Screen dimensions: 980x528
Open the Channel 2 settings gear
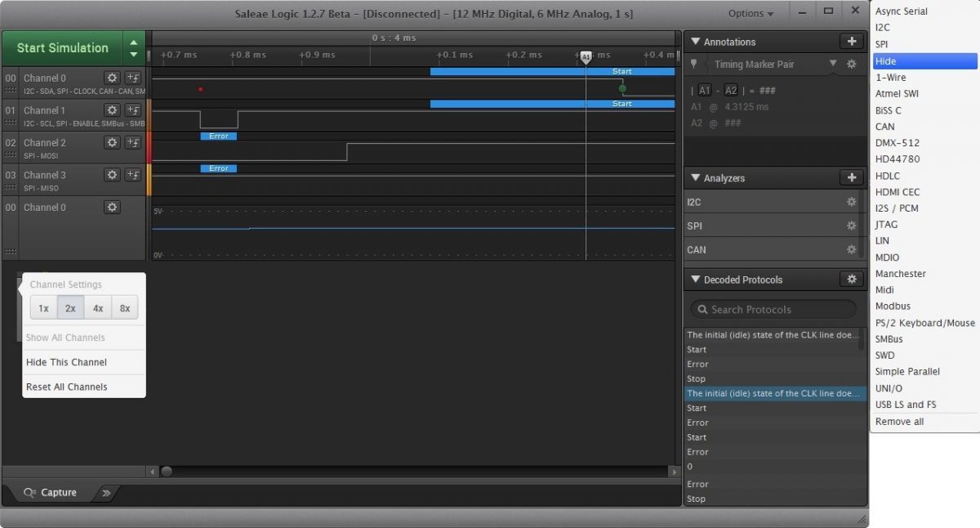(112, 142)
